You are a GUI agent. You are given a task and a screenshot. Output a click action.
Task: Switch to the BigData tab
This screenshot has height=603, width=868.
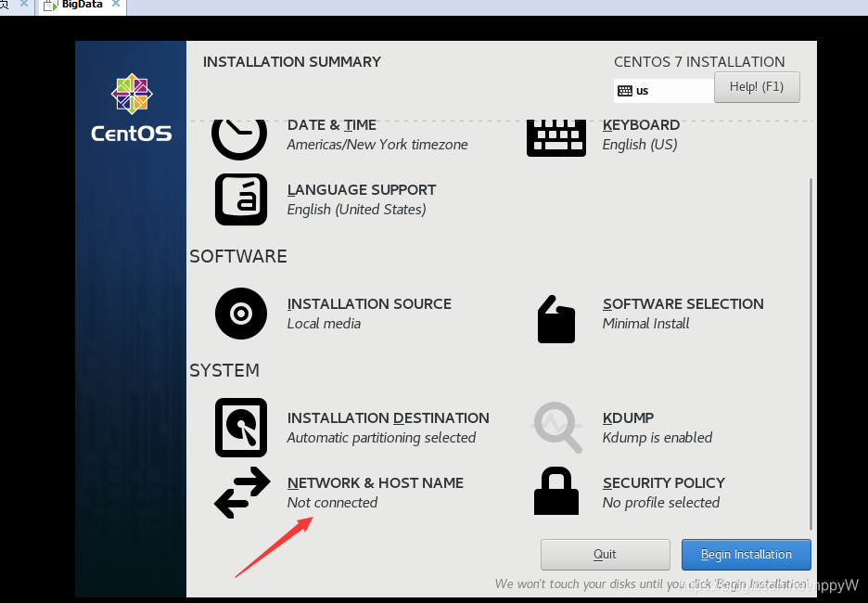pos(82,5)
